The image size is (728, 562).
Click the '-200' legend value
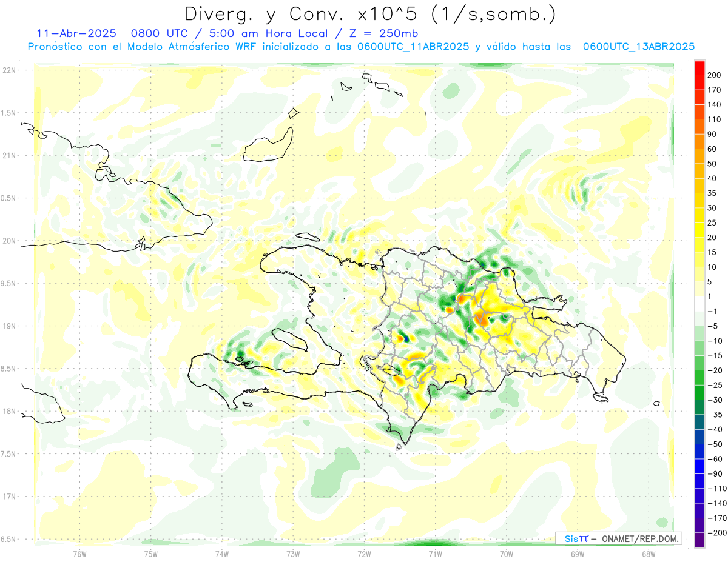point(718,534)
